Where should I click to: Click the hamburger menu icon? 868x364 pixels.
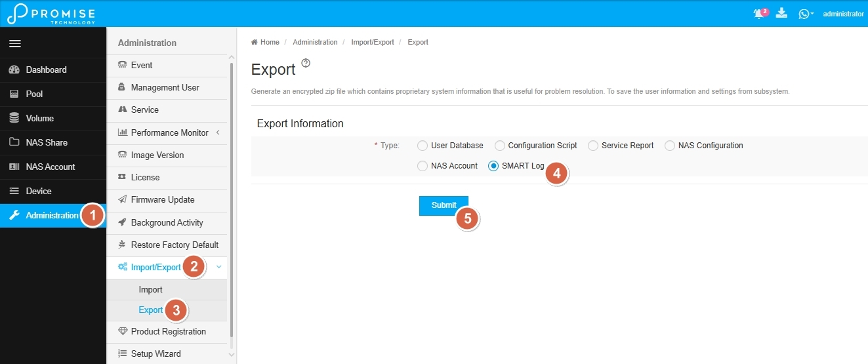(15, 44)
